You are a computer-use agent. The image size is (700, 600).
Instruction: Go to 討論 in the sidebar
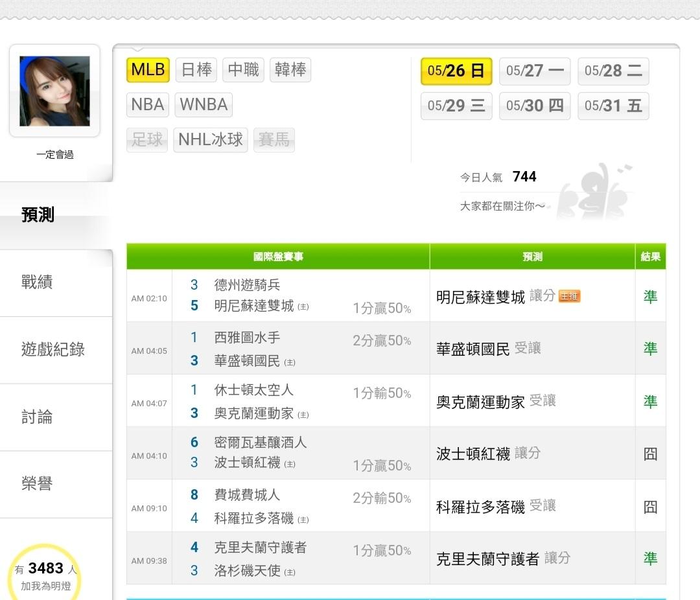[56, 417]
